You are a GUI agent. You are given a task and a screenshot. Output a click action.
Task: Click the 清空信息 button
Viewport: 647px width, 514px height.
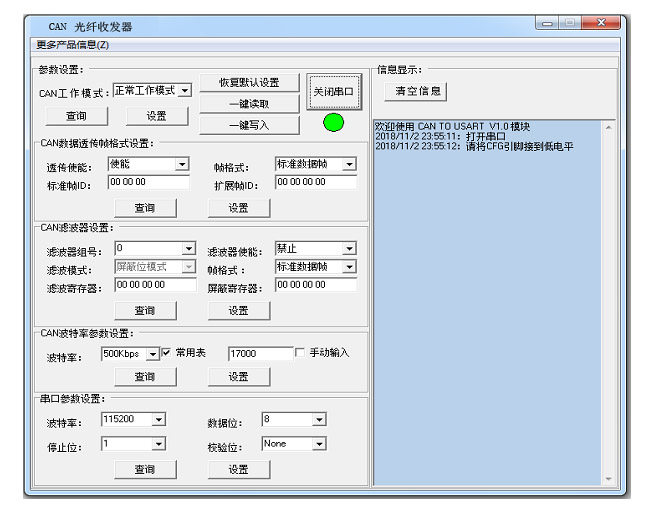[x=415, y=91]
